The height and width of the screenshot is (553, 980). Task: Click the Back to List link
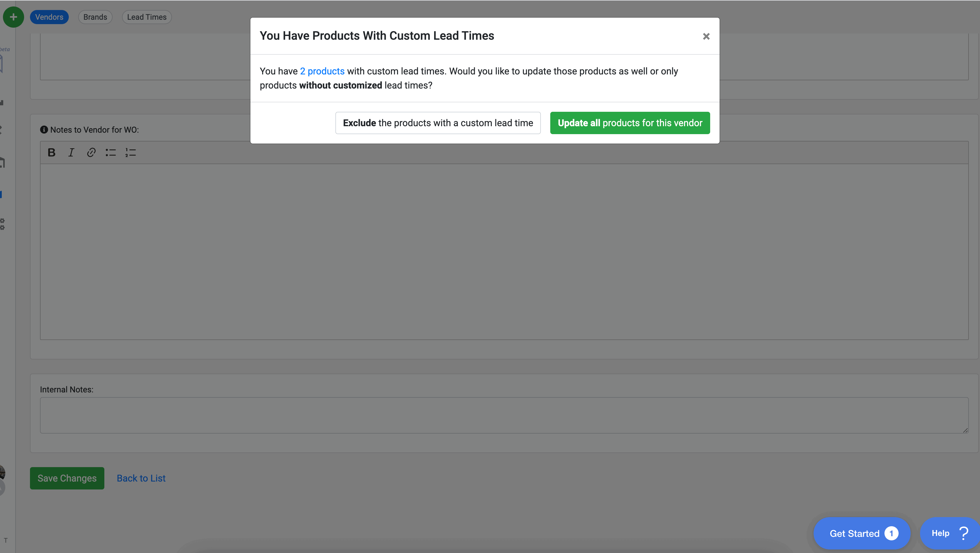[141, 478]
